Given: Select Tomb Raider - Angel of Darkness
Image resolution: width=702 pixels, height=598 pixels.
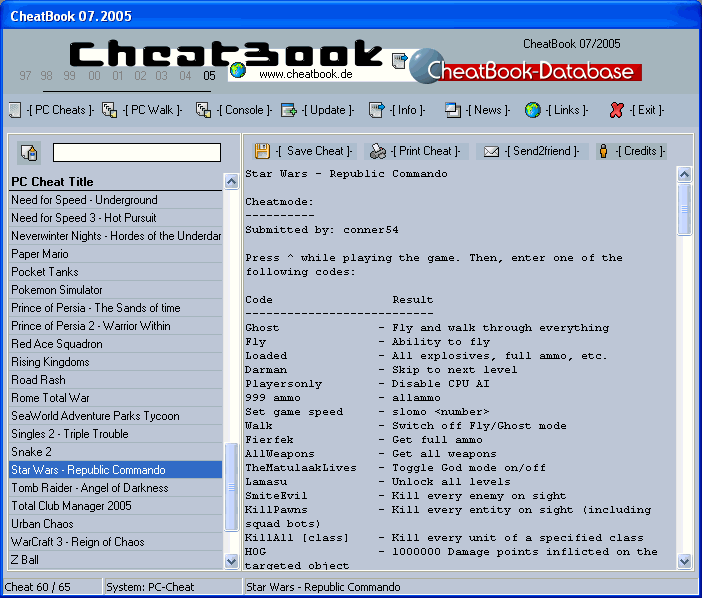Looking at the screenshot, I should (116, 487).
